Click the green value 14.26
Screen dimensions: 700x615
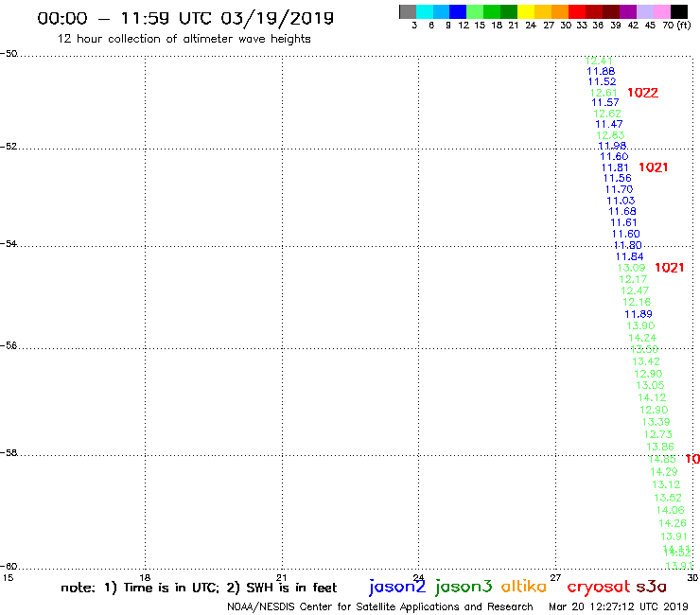pos(673,523)
